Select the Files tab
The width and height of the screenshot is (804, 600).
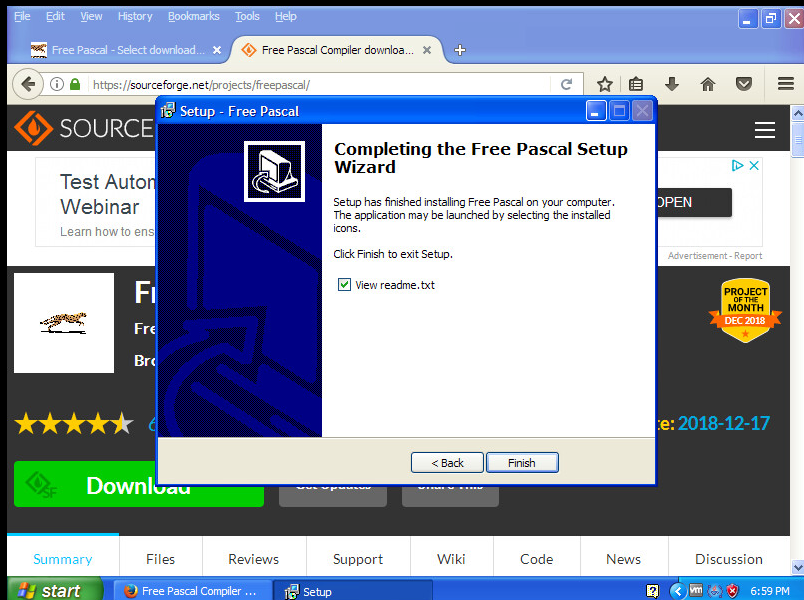point(160,558)
